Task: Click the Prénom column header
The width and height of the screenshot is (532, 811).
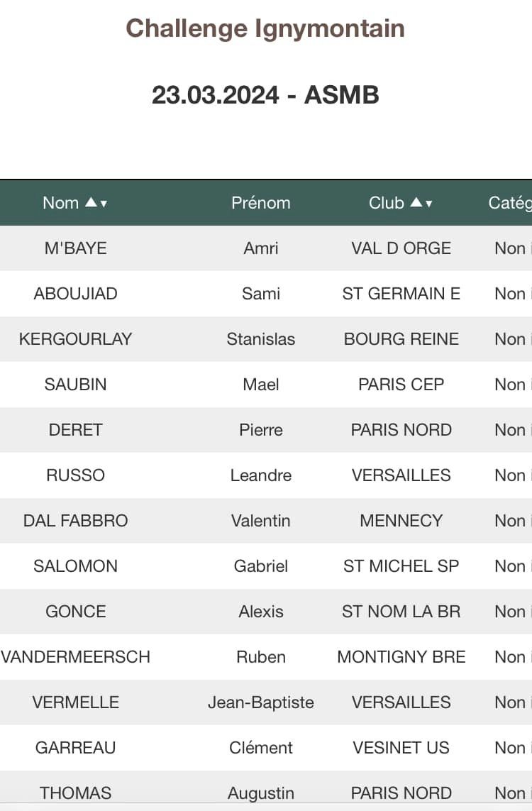Action: point(260,203)
